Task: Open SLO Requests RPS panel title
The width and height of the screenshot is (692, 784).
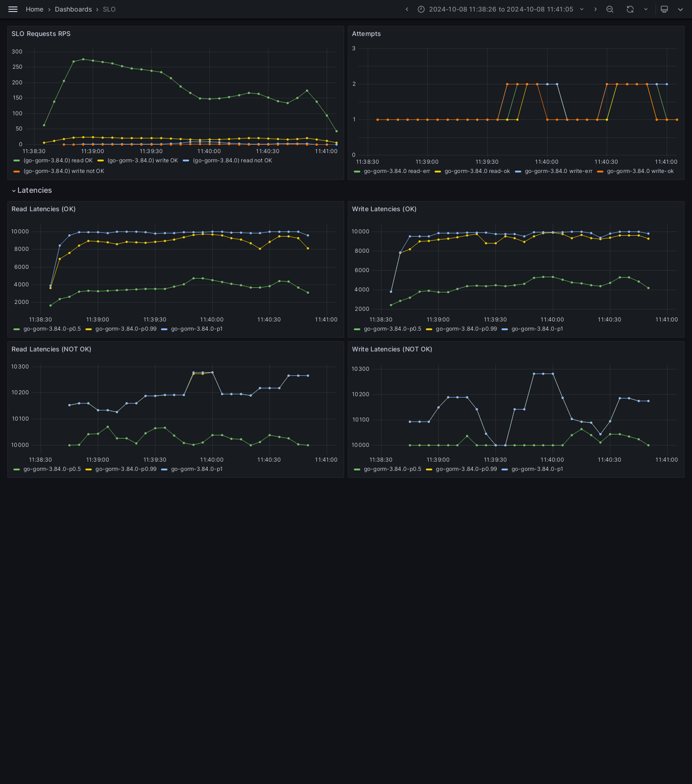Action: [41, 34]
